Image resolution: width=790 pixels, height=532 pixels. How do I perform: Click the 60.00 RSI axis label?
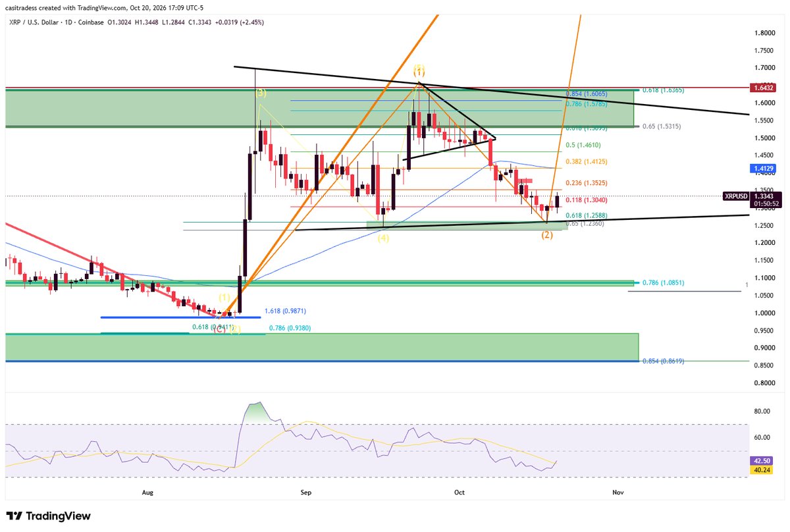[x=763, y=437]
